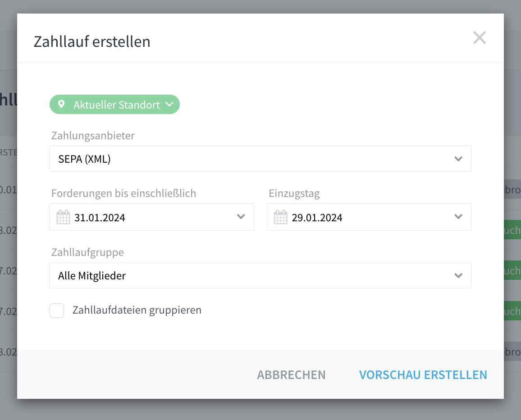Click Vorschau erstellen
521x420 pixels.
coord(423,375)
